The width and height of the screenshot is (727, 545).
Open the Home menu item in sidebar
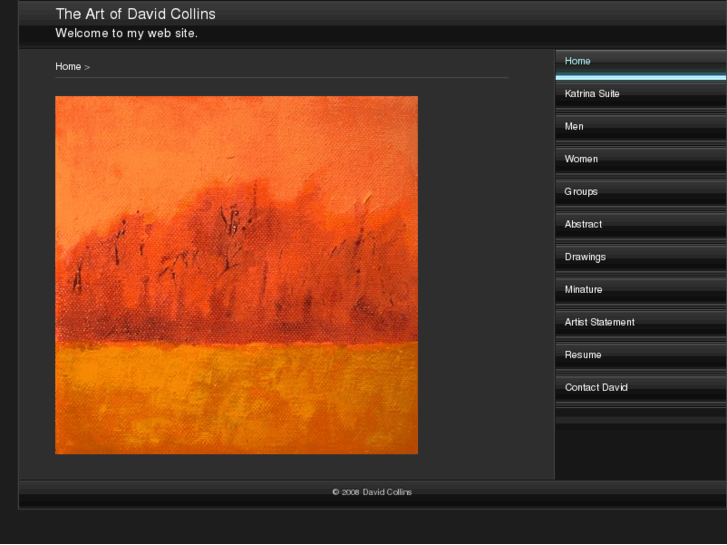click(641, 64)
